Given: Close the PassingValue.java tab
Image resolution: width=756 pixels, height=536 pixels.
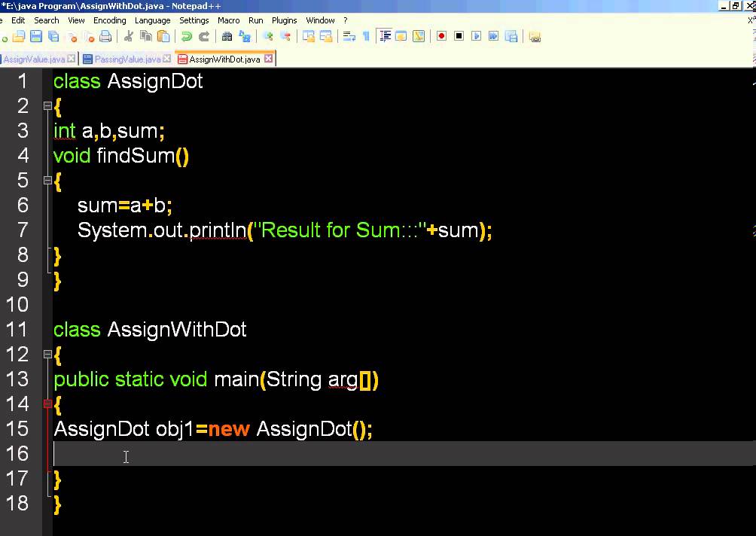Looking at the screenshot, I should [x=167, y=58].
